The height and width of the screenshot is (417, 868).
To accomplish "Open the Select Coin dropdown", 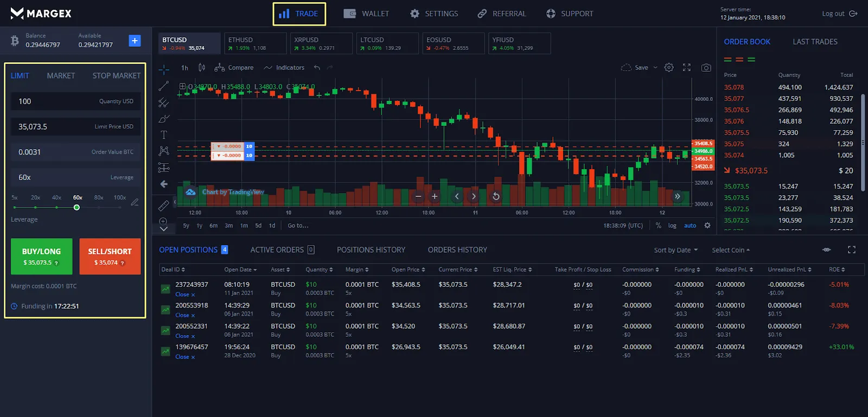I will [731, 250].
